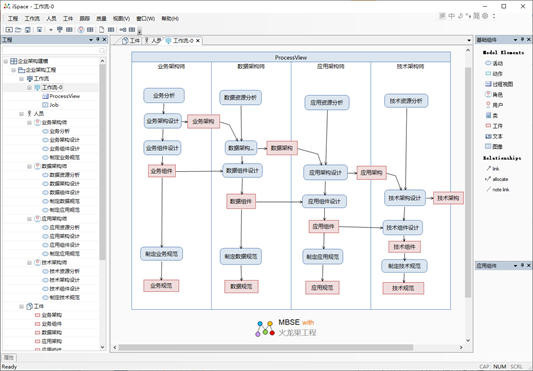The image size is (533, 371).
Task: Choose the note link relationship tool
Action: click(x=497, y=189)
